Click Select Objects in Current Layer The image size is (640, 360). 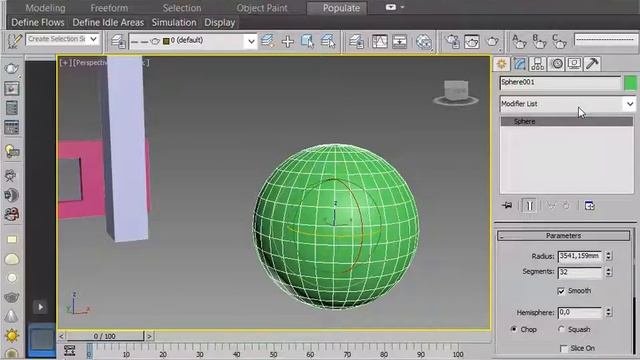307,41
